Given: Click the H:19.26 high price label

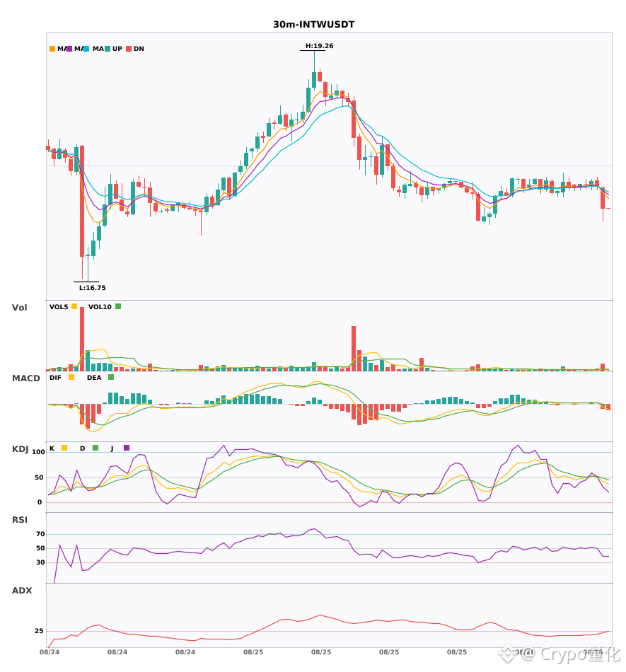Looking at the screenshot, I should (319, 46).
